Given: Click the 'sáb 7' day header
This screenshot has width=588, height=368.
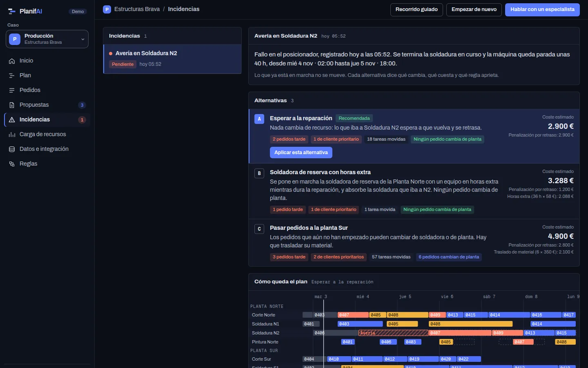Looking at the screenshot, I should [489, 296].
